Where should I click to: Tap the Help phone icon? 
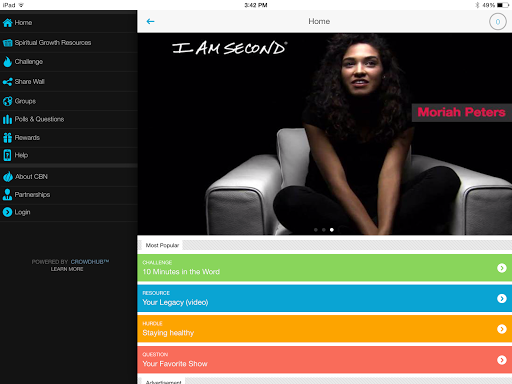pyautogui.click(x=7, y=155)
